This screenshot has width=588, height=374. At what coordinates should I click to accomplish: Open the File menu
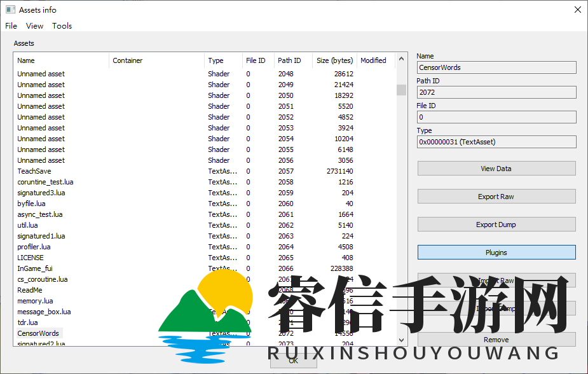pos(10,25)
